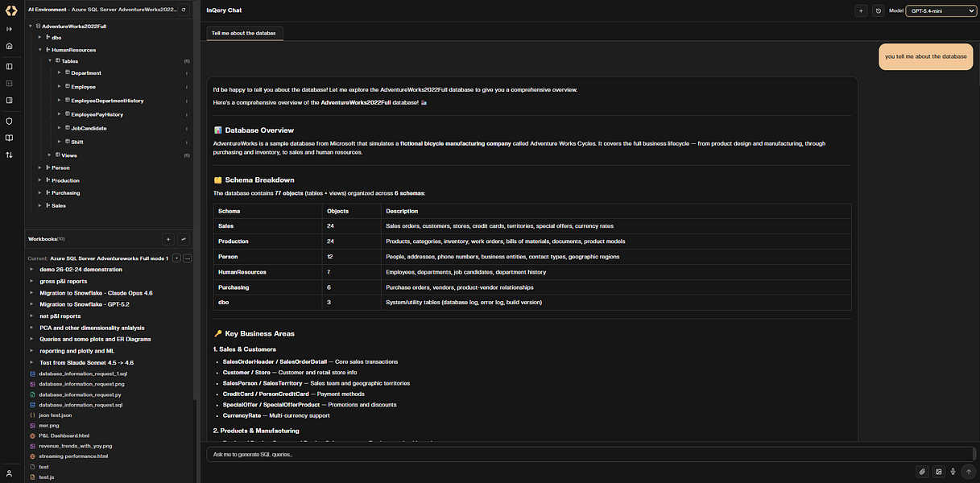
Task: Open test.js file
Action: tap(47, 477)
